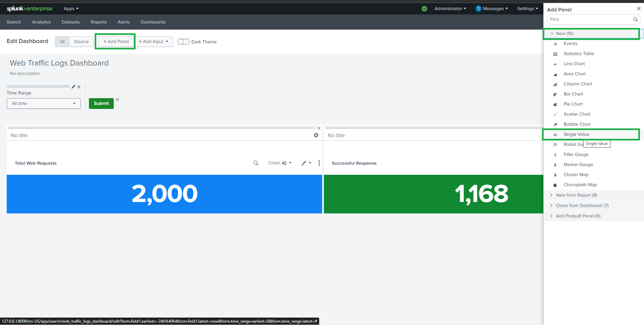Expand Clone from Dashboard (7)
The height and width of the screenshot is (325, 644).
point(594,206)
